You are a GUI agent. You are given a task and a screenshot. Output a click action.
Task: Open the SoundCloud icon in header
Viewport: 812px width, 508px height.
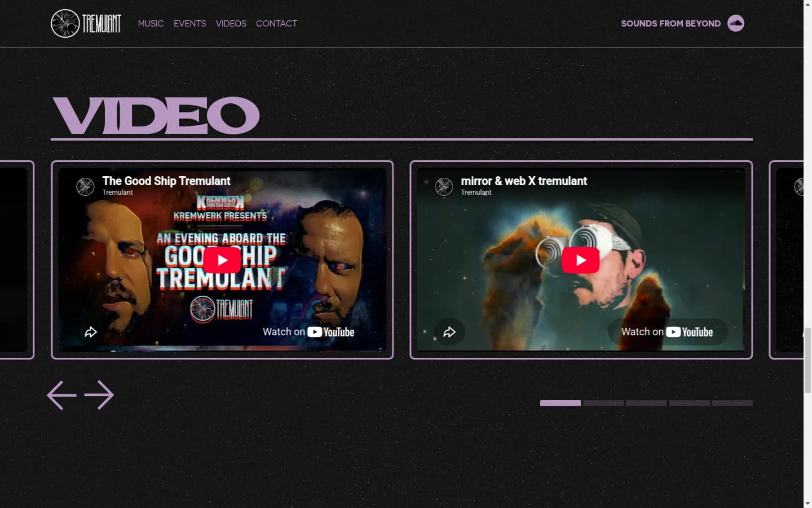click(736, 23)
